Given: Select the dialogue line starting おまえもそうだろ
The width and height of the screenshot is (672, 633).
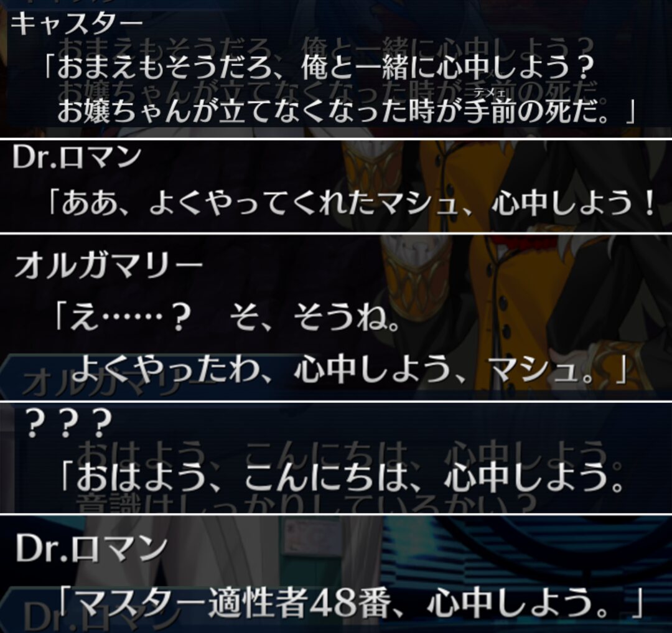Looking at the screenshot, I should pyautogui.click(x=318, y=67).
